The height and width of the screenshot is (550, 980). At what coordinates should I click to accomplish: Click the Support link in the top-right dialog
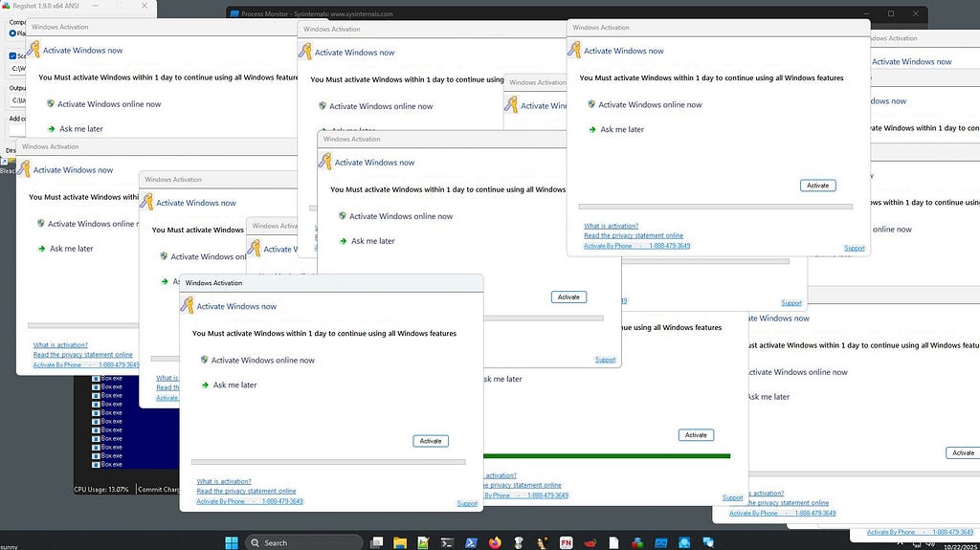click(855, 248)
